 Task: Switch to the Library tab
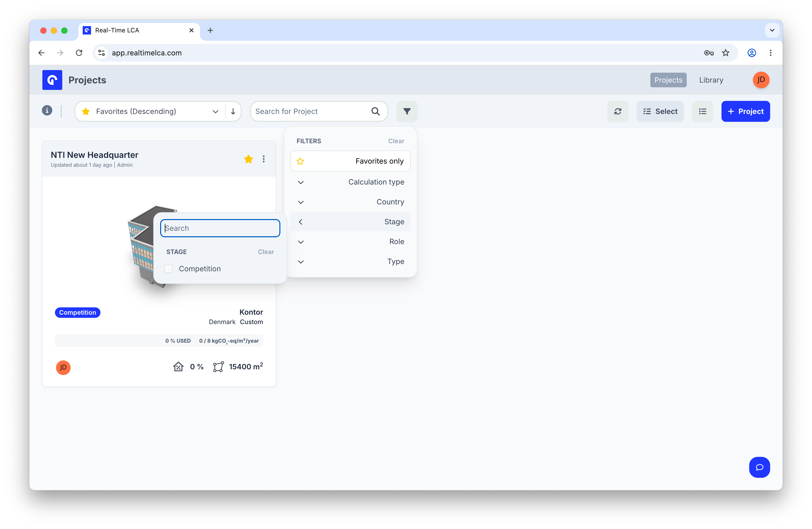point(711,80)
